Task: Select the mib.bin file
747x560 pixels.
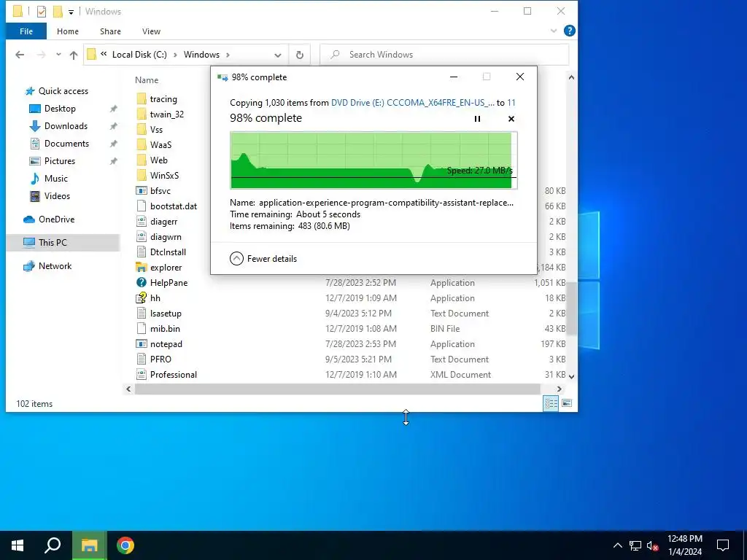Action: [165, 329]
